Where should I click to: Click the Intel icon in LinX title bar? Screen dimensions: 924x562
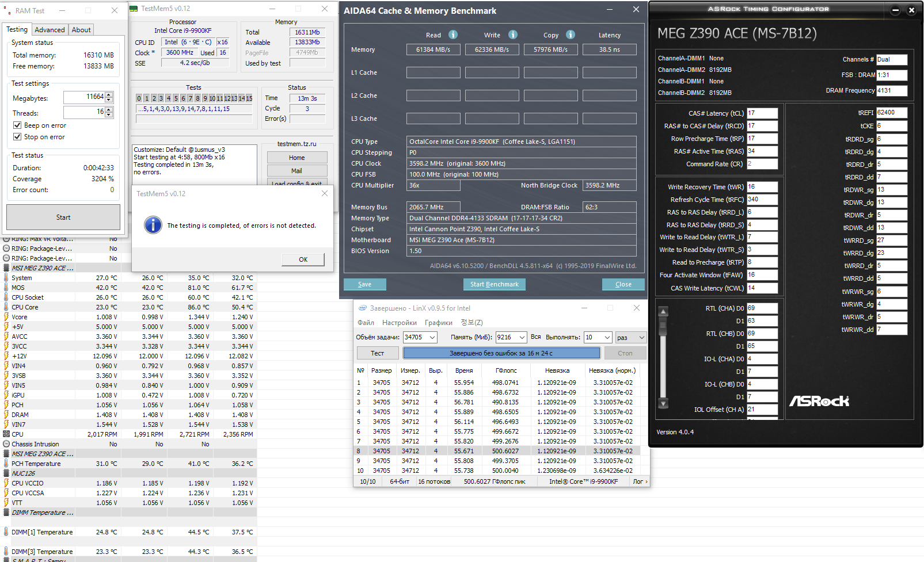click(x=363, y=308)
